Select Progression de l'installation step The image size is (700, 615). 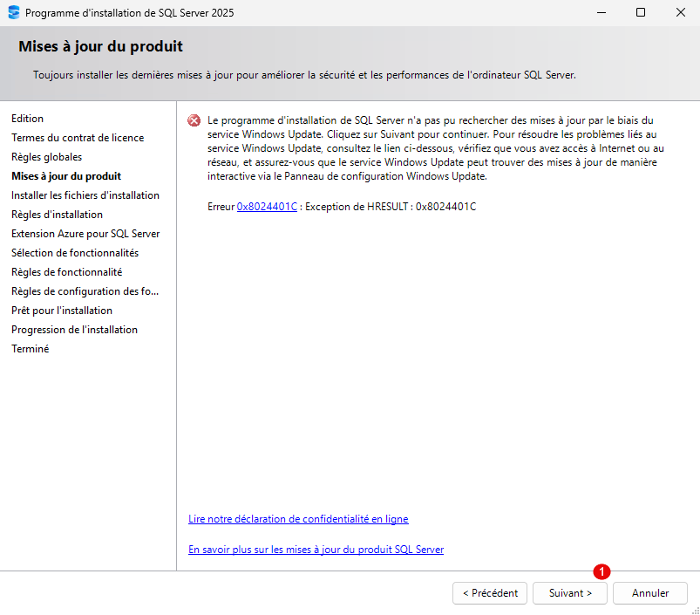75,330
